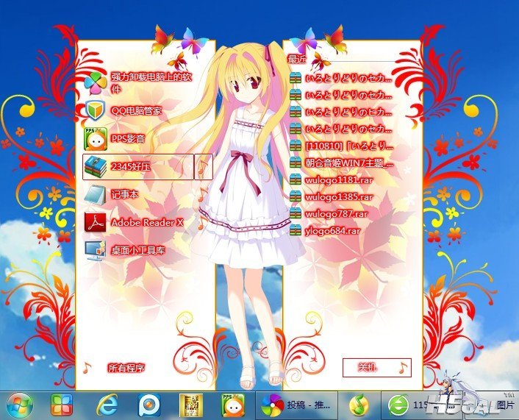This screenshot has width=519, height=420.
Task: Open 记事本 (Notepad)
Action: [124, 195]
